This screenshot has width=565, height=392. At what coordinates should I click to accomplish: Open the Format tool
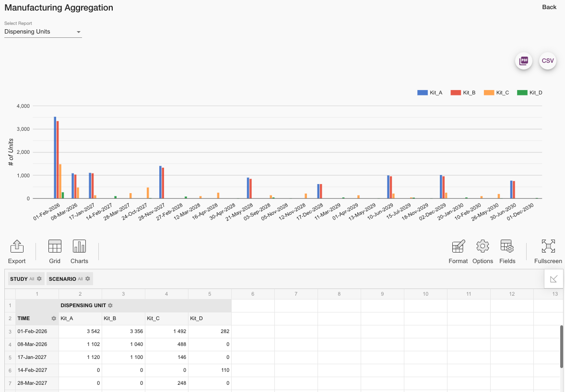pyautogui.click(x=458, y=252)
